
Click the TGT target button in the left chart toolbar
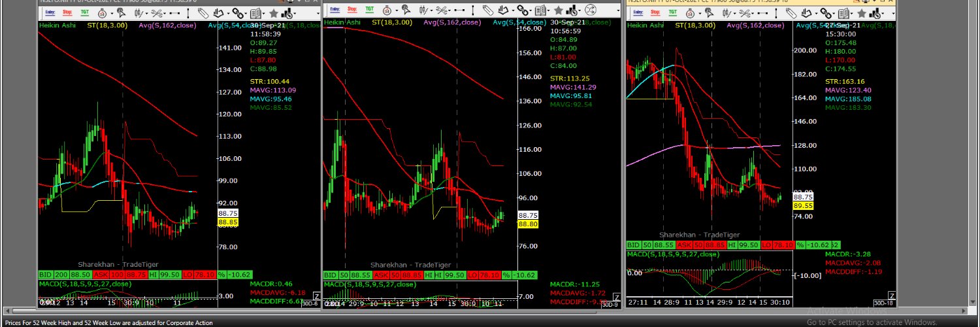85,12
